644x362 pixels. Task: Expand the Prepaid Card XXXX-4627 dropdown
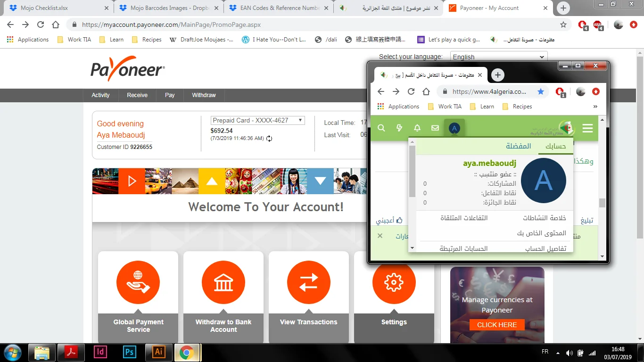coord(258,121)
